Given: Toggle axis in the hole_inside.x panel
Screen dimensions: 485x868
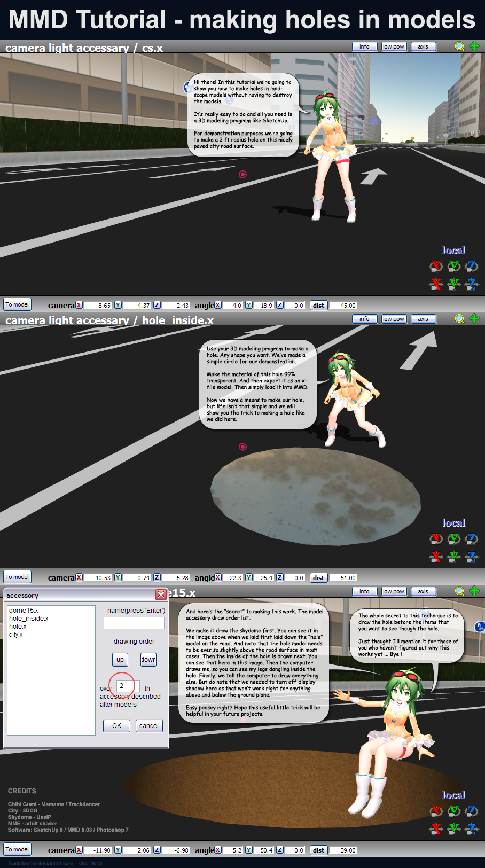Looking at the screenshot, I should pos(423,319).
